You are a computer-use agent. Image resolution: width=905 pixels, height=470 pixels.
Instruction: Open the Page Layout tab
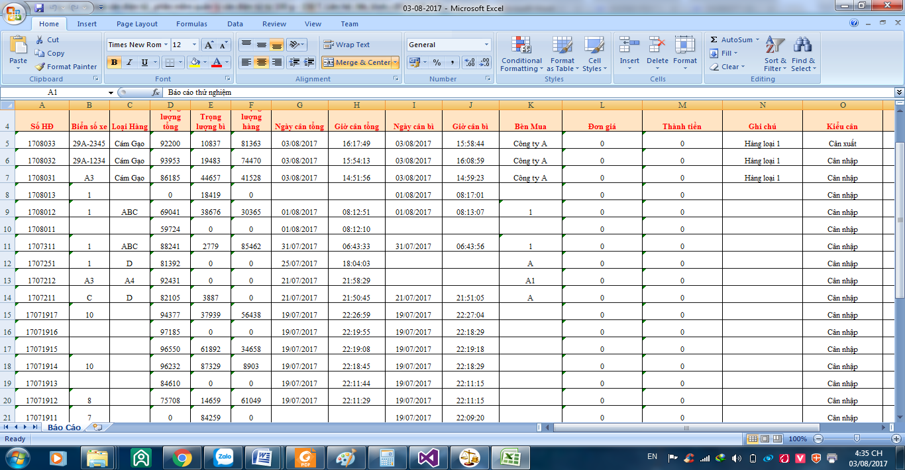136,24
